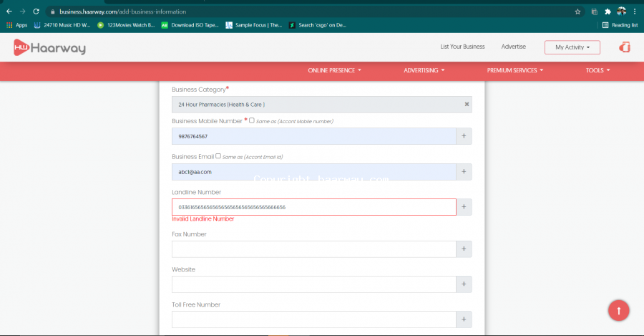
Task: Tick Same as Account Email id checkbox
Action: tap(218, 155)
